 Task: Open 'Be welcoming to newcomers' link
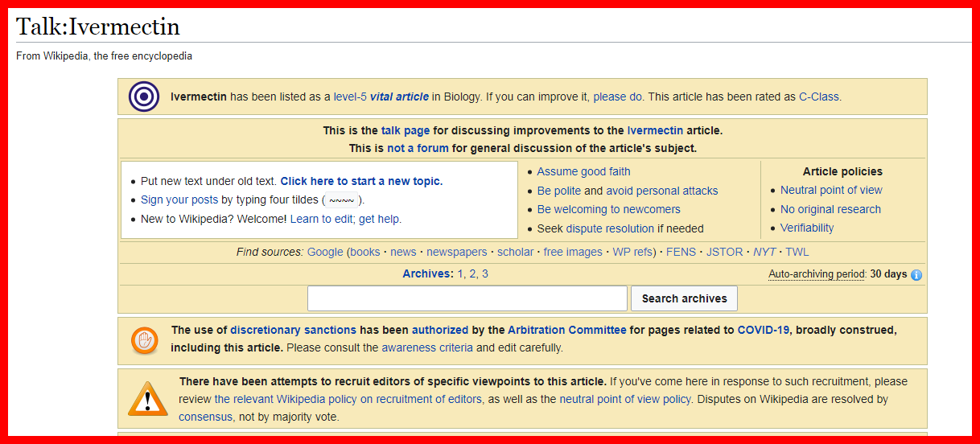click(x=608, y=209)
